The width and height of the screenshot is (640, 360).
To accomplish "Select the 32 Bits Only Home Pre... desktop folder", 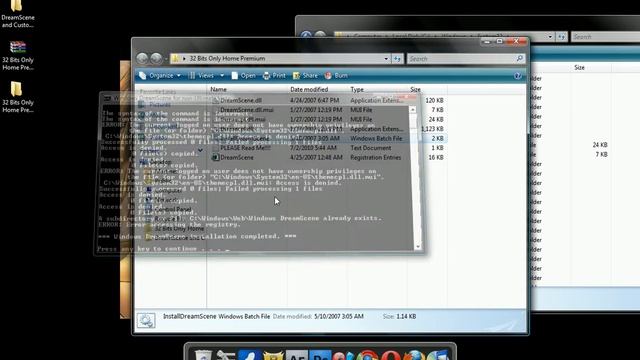I will tap(18, 98).
